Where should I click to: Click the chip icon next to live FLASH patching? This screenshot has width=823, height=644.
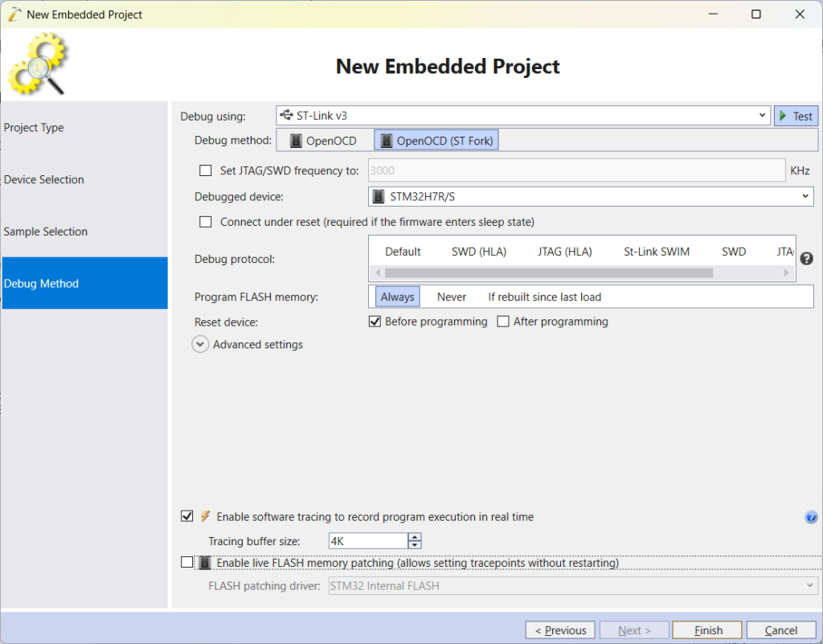[205, 562]
